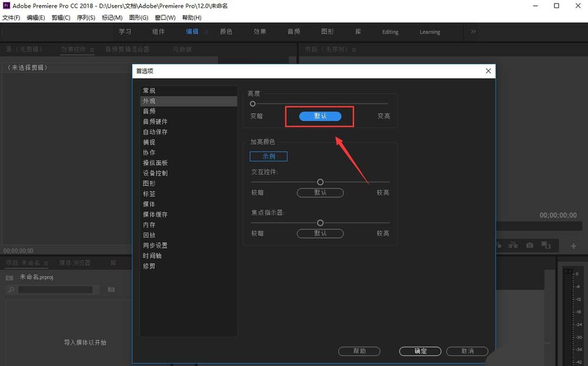
Task: Open the Button Editor plus icon
Action: click(x=573, y=246)
